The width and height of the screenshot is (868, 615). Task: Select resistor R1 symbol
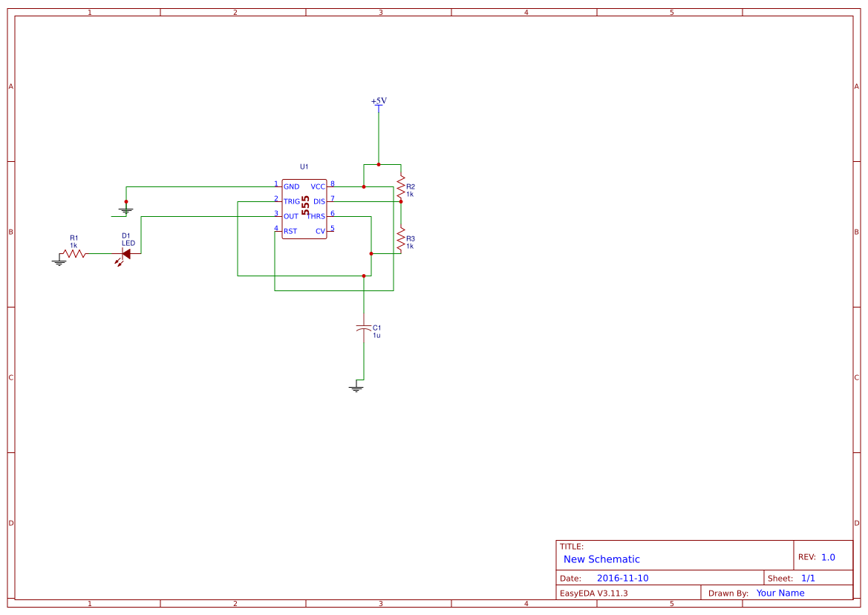(x=73, y=253)
